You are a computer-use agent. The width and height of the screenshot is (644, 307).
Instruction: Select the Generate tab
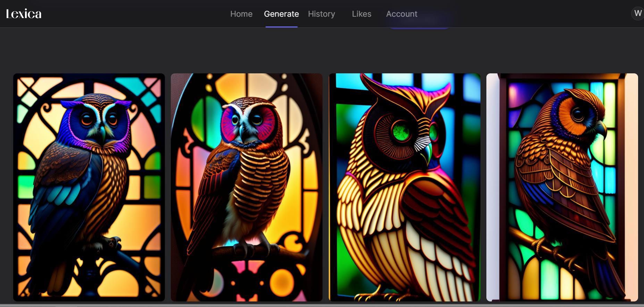pos(281,14)
